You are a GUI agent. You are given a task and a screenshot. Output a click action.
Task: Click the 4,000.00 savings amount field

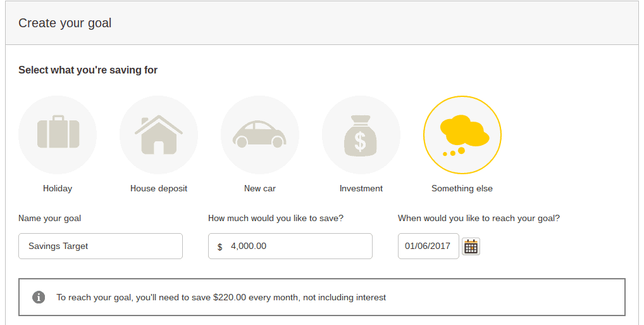(297, 246)
